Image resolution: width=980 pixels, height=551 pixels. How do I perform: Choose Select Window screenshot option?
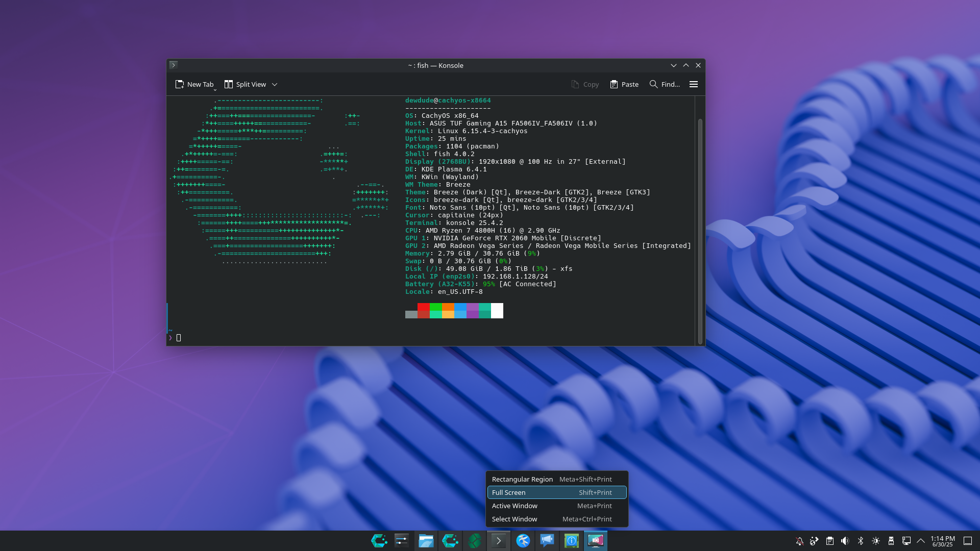click(556, 519)
